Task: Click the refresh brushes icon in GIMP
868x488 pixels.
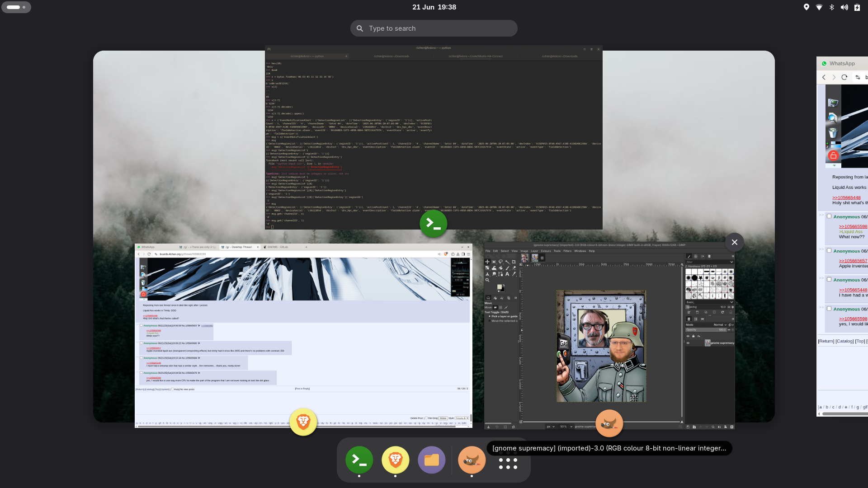Action: point(722,312)
